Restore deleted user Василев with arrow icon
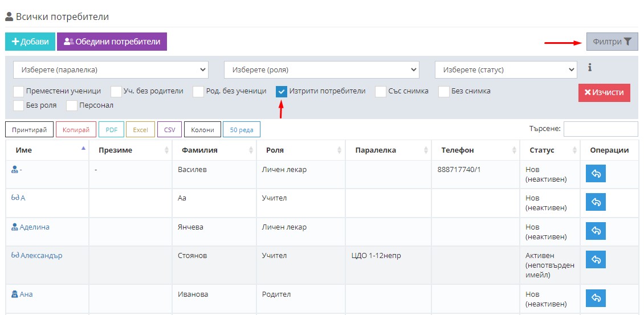The height and width of the screenshot is (315, 644). pos(596,173)
